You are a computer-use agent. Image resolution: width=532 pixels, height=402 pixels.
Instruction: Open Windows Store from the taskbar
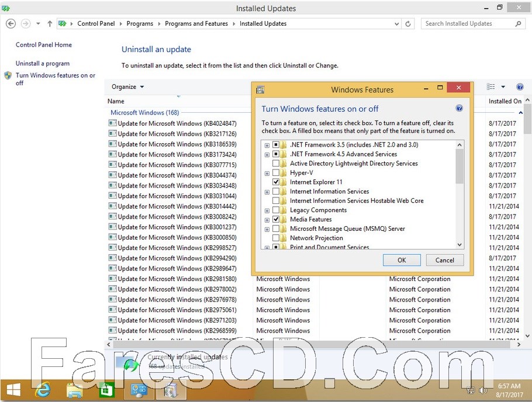pyautogui.click(x=106, y=390)
